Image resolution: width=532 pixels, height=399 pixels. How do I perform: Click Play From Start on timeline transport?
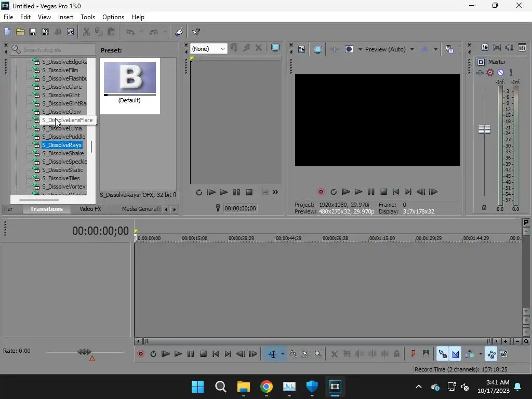tap(165, 354)
